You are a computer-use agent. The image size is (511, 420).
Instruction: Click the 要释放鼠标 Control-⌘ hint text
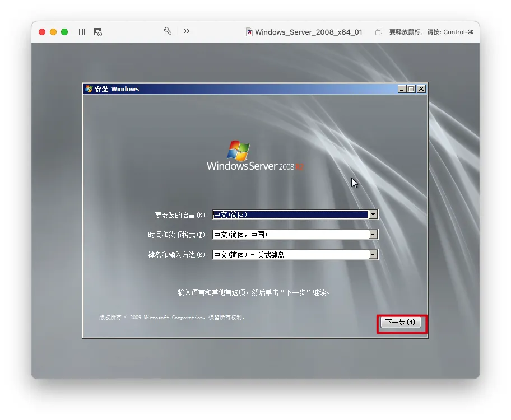pos(431,32)
